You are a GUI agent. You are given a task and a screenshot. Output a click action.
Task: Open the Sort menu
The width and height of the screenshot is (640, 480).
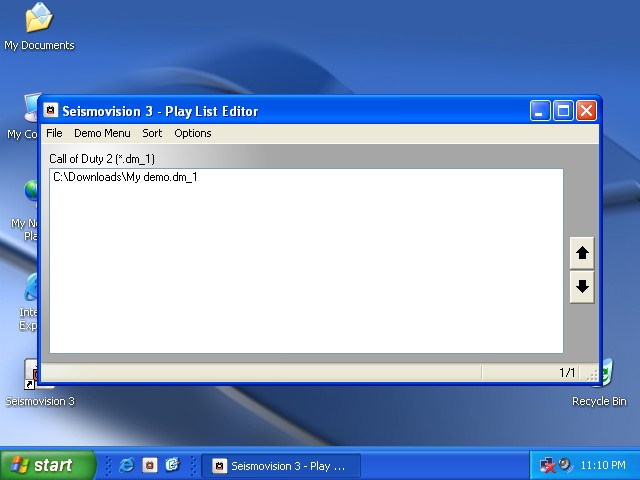click(x=152, y=133)
